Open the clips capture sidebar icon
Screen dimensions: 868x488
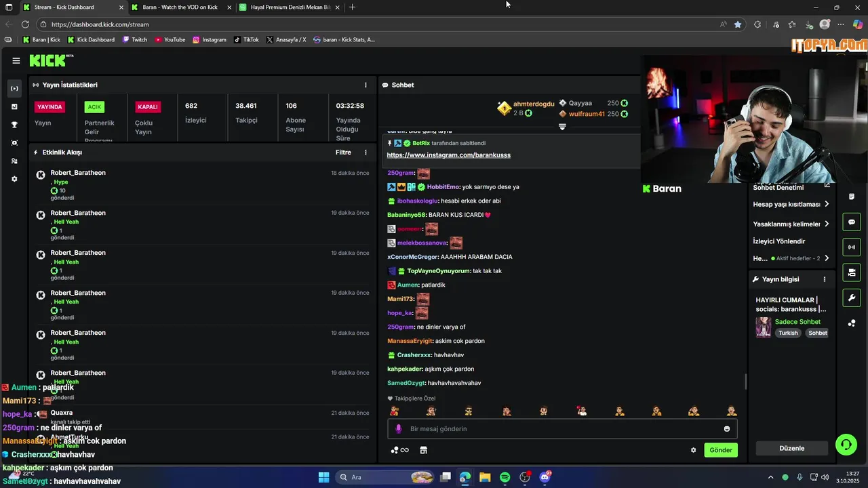pos(14,143)
